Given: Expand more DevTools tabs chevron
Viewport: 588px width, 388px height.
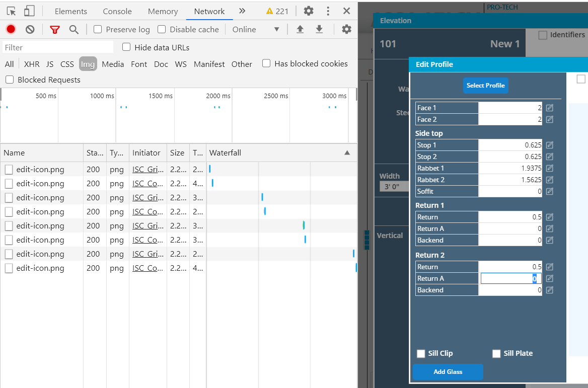Looking at the screenshot, I should [242, 11].
